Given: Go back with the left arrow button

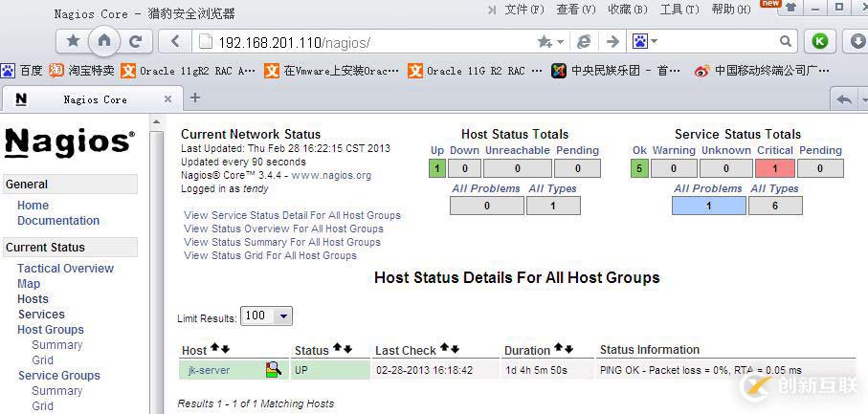Looking at the screenshot, I should (x=175, y=41).
